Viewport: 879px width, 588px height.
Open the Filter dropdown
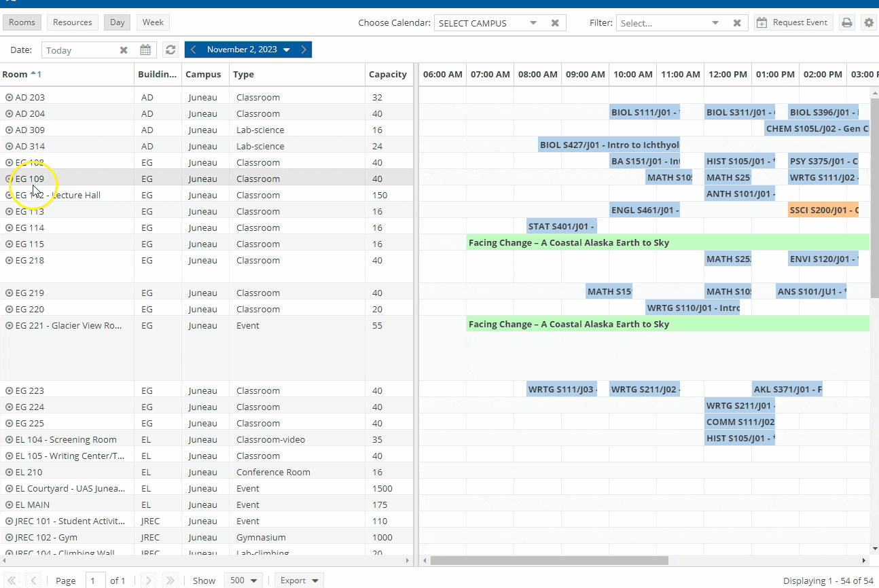(x=715, y=23)
